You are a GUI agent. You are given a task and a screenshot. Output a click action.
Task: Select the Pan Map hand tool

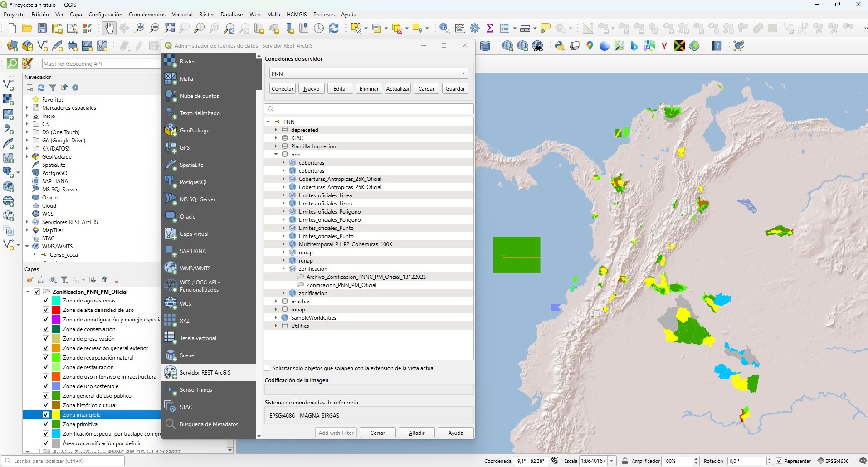(x=109, y=28)
